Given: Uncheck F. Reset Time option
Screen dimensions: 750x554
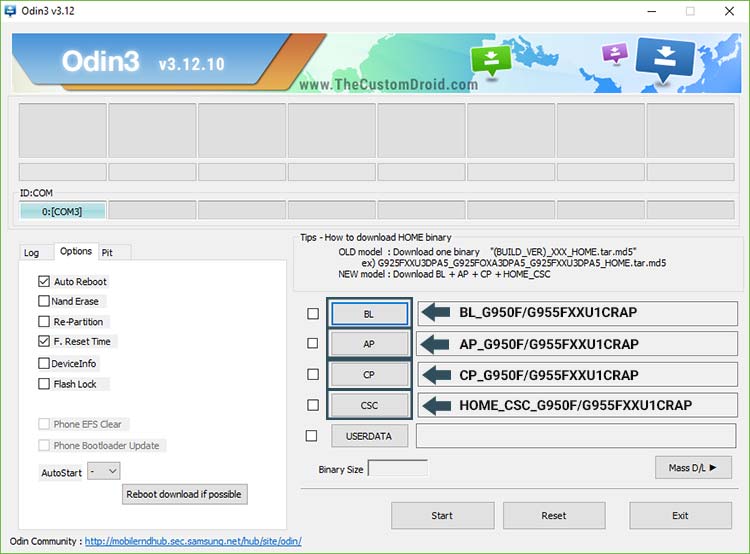Looking at the screenshot, I should click(x=44, y=341).
